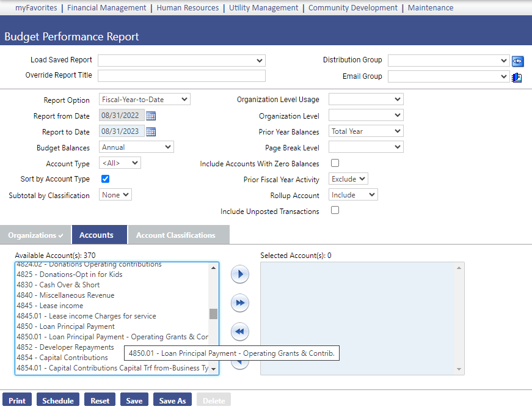Open the Load Saved Report dropdown
Screen dimensions: 532x409
[x=181, y=61]
